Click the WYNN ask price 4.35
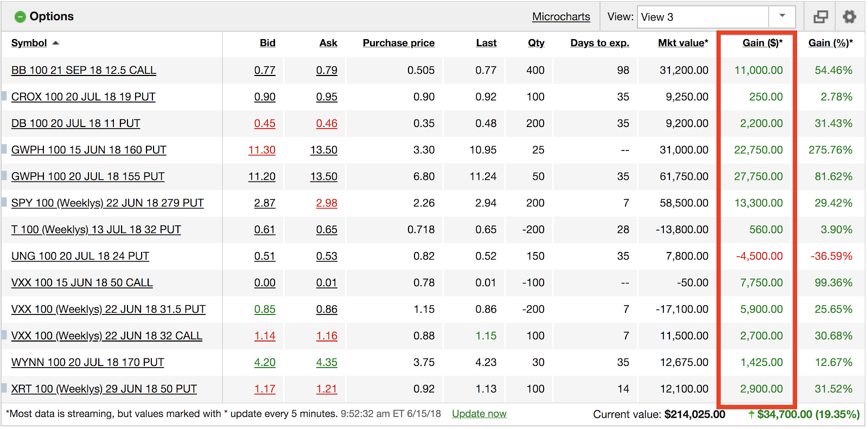868x429 pixels. pos(327,362)
